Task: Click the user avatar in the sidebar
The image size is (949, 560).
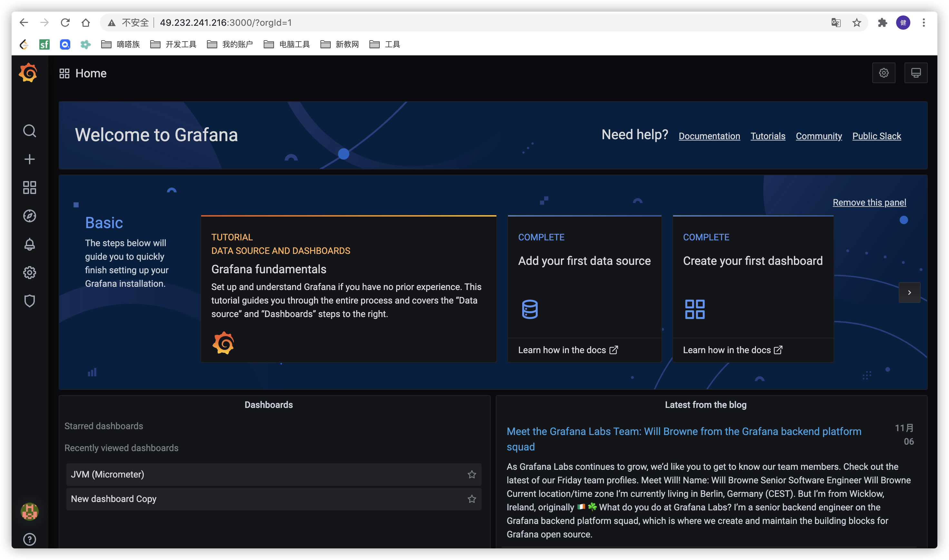Action: 29,512
